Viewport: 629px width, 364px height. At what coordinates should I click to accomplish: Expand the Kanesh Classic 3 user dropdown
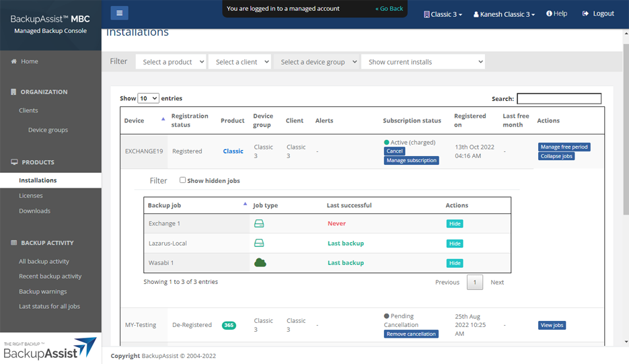point(504,14)
